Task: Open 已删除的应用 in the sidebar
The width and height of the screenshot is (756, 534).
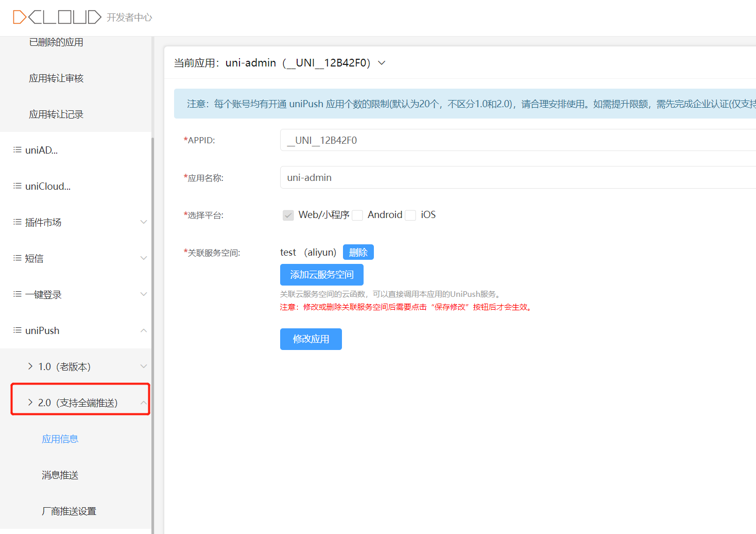Action: click(56, 42)
